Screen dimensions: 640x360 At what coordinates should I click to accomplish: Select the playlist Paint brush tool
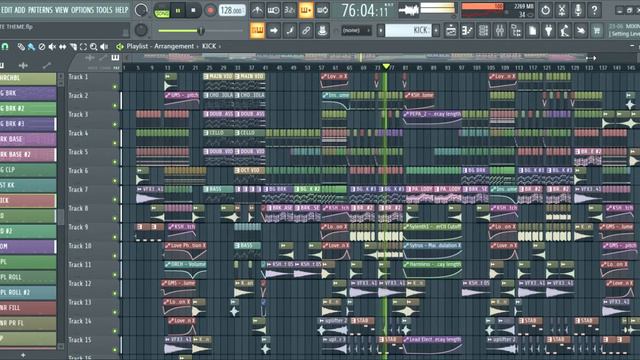pyautogui.click(x=31, y=47)
